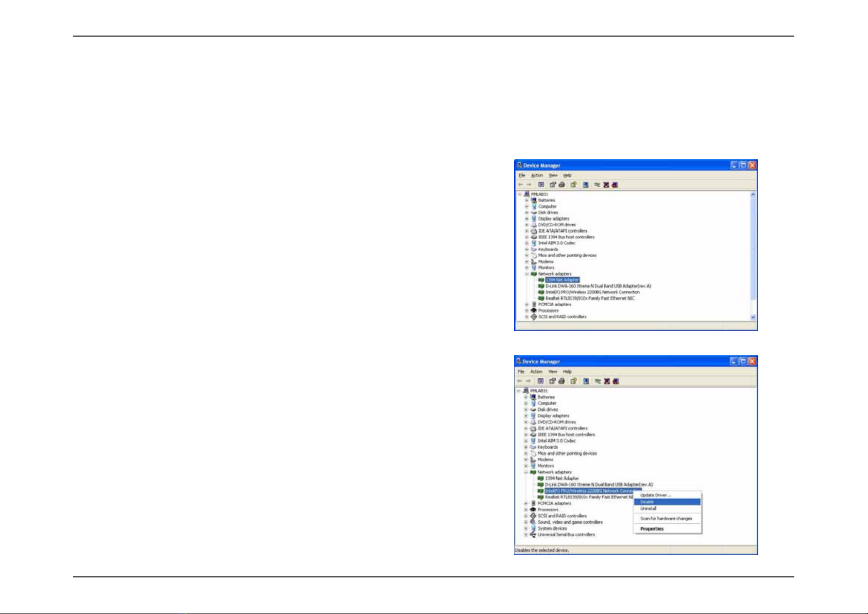Viewport: 868px width, 614px height.
Task: Click the scan hardware monitor icon in the context-menu window
Action: pyautogui.click(x=586, y=381)
